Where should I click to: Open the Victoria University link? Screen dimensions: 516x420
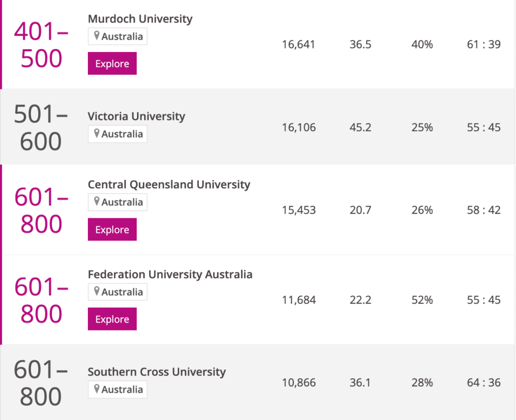tap(136, 117)
